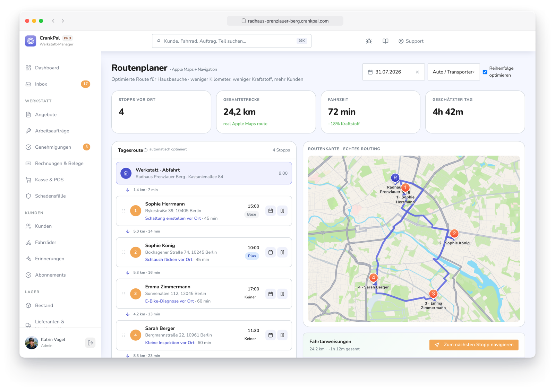Focus the customer, bike, order search field
The width and height of the screenshot is (555, 392).
(x=231, y=41)
